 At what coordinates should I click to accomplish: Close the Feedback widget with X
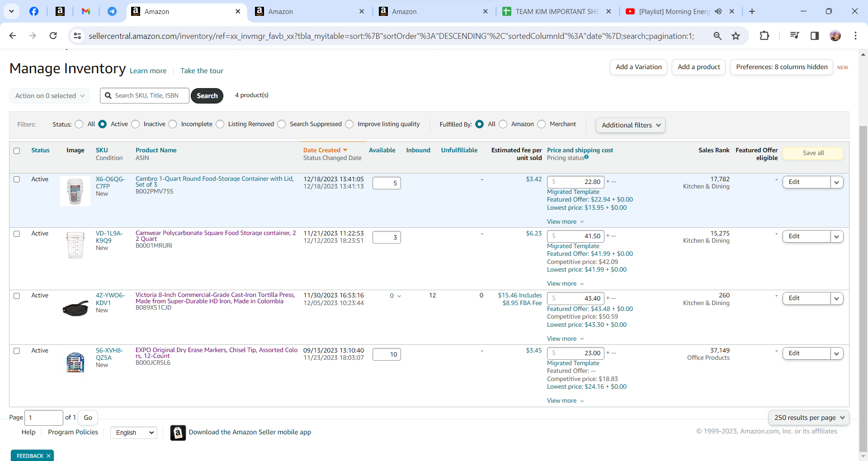[x=48, y=456]
